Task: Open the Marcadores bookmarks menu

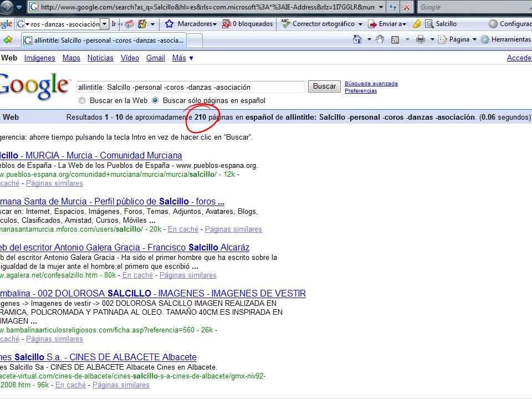Action: 191,24
